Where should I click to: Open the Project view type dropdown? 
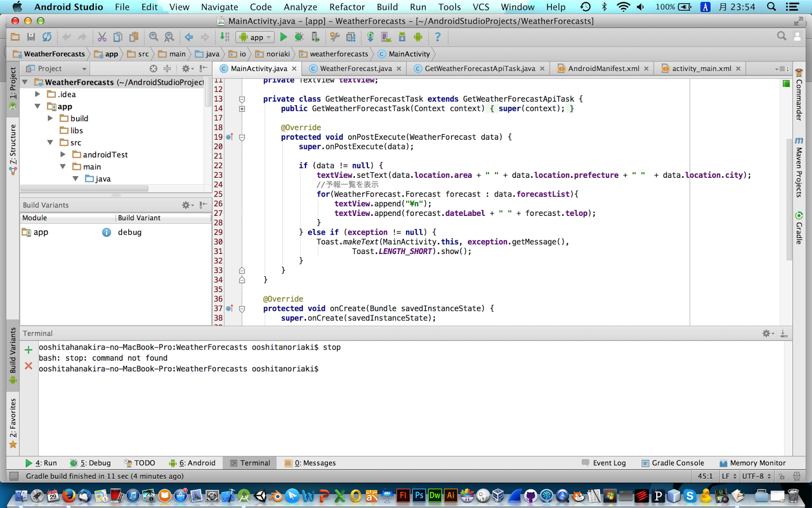pos(57,69)
